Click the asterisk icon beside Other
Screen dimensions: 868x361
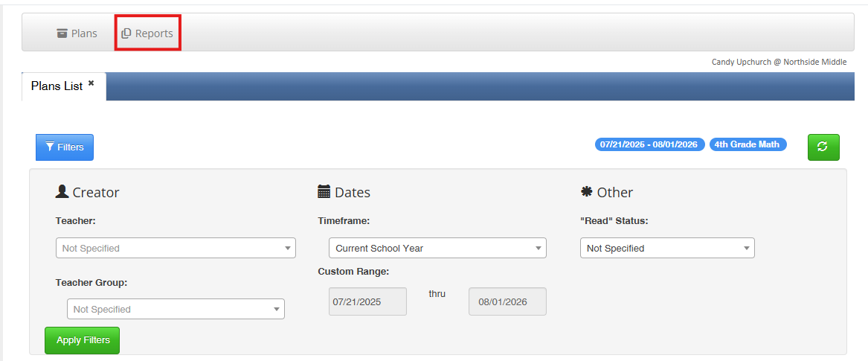(586, 191)
